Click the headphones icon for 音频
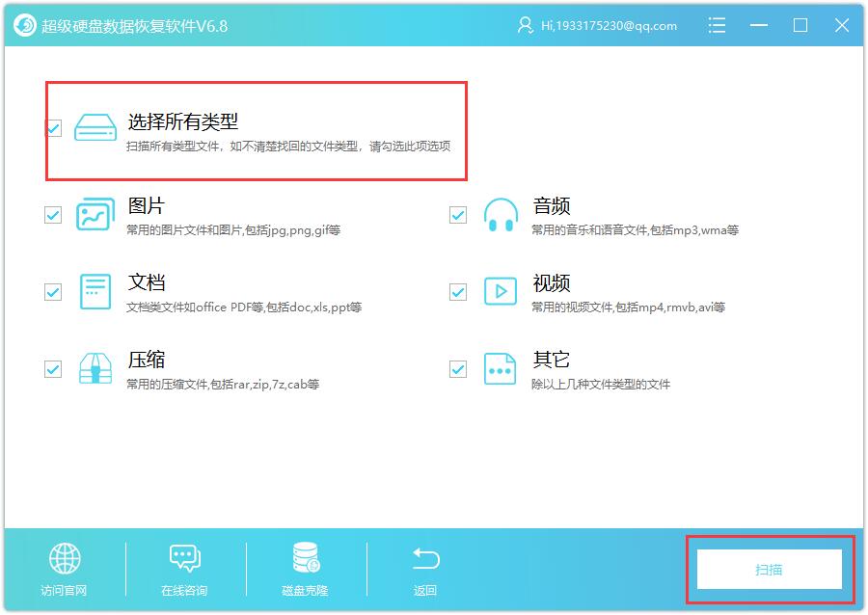 coord(501,215)
